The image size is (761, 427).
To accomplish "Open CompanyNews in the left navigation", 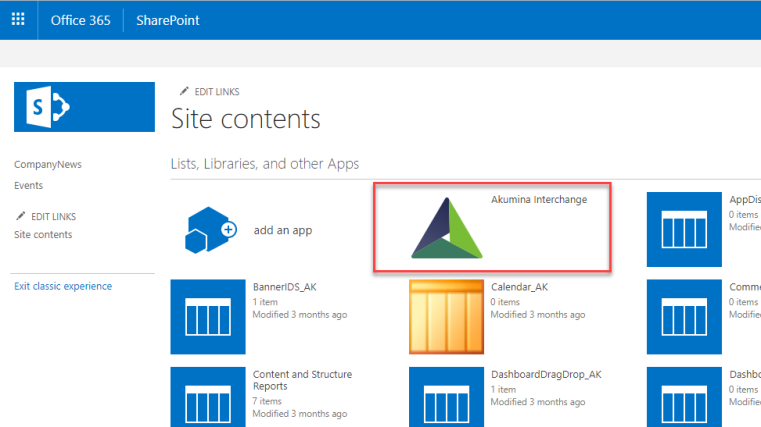I will pos(48,164).
